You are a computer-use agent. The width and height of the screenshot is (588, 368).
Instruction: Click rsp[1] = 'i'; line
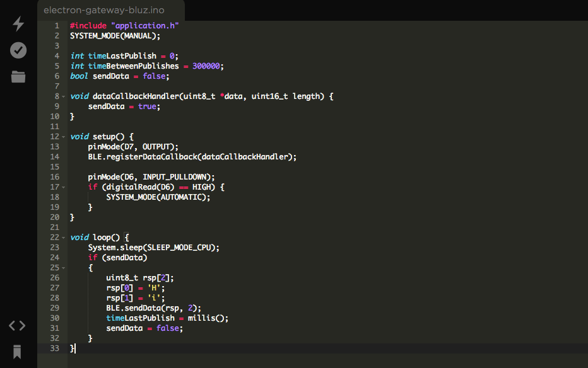(136, 298)
